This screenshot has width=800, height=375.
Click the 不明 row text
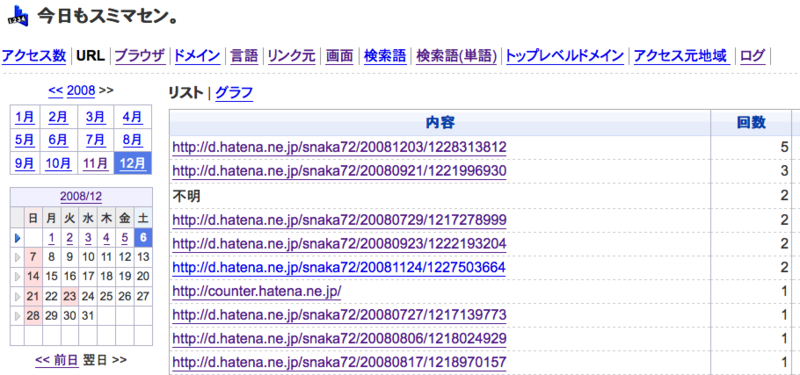pos(186,196)
